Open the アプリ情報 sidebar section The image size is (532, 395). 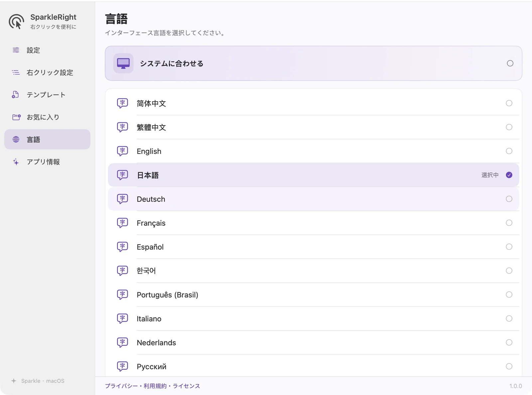(x=47, y=162)
